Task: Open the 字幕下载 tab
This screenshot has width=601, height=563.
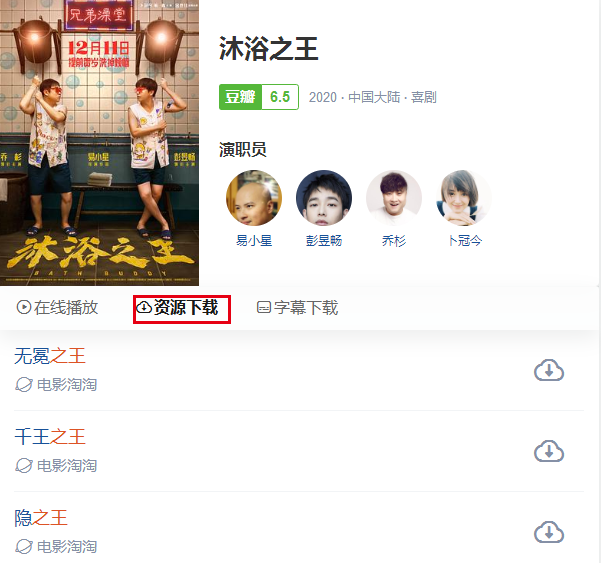Action: click(297, 307)
